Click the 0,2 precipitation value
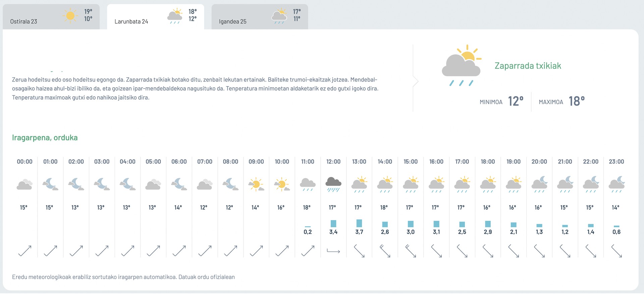Image resolution: width=644 pixels, height=294 pixels. coord(308,232)
